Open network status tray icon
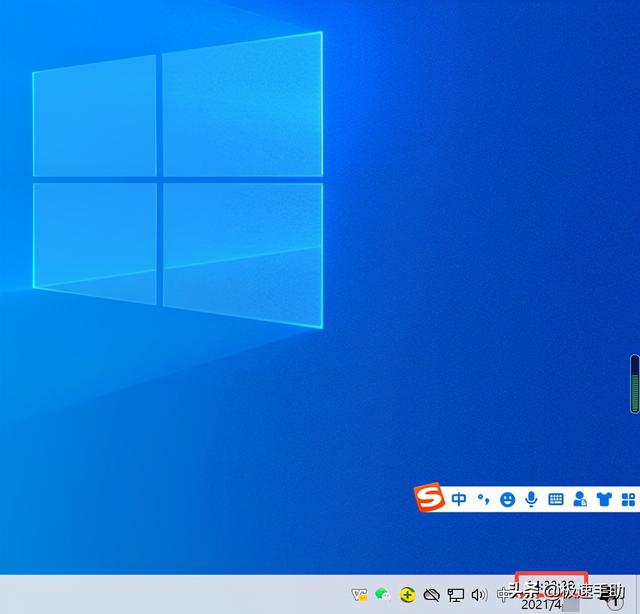The width and height of the screenshot is (640, 614). [456, 595]
